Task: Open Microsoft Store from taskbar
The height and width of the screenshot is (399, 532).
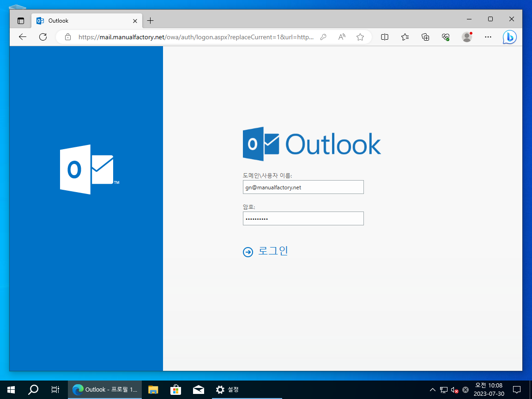Action: (x=176, y=389)
